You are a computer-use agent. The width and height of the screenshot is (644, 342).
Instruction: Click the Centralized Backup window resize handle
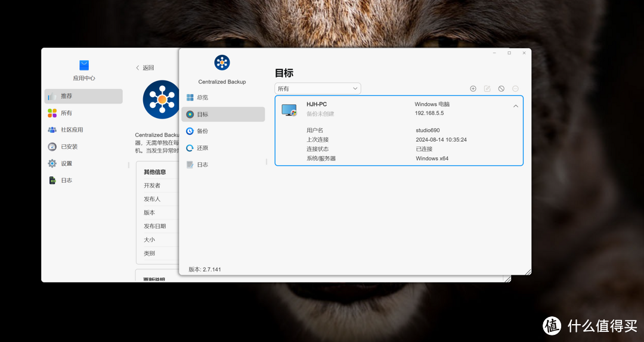[x=528, y=272]
